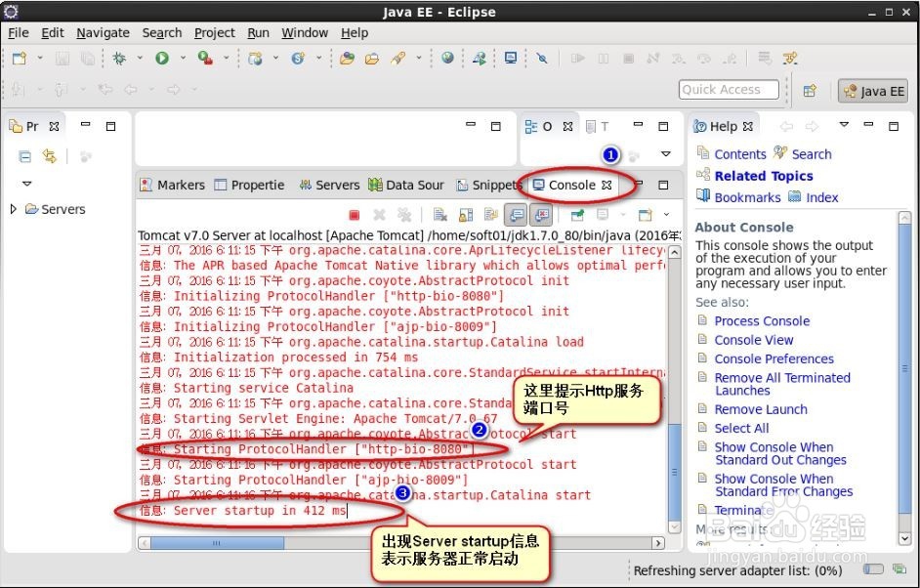Click the Run button in the toolbar
This screenshot has width=920, height=588.
(x=161, y=57)
